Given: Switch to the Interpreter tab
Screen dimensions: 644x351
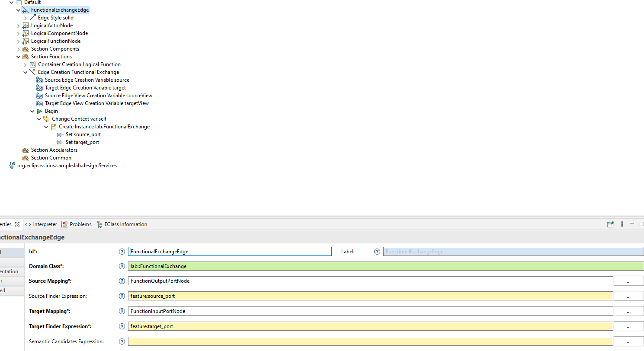Looking at the screenshot, I should [41, 224].
